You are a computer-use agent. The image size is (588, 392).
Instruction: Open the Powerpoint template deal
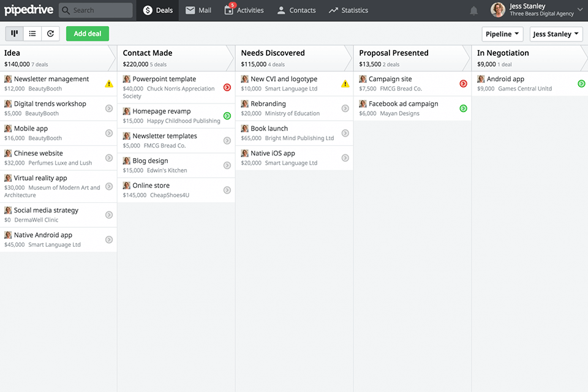(x=164, y=79)
